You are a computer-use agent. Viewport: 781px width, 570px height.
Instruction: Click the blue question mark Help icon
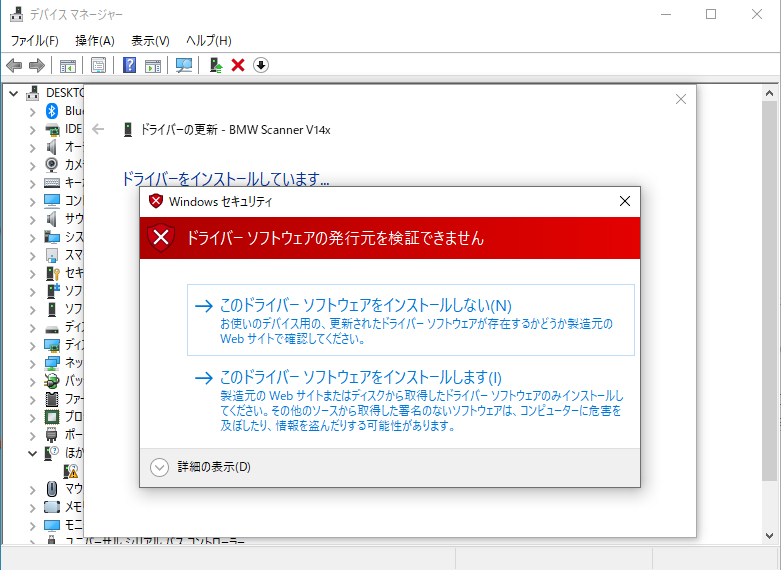[x=129, y=65]
